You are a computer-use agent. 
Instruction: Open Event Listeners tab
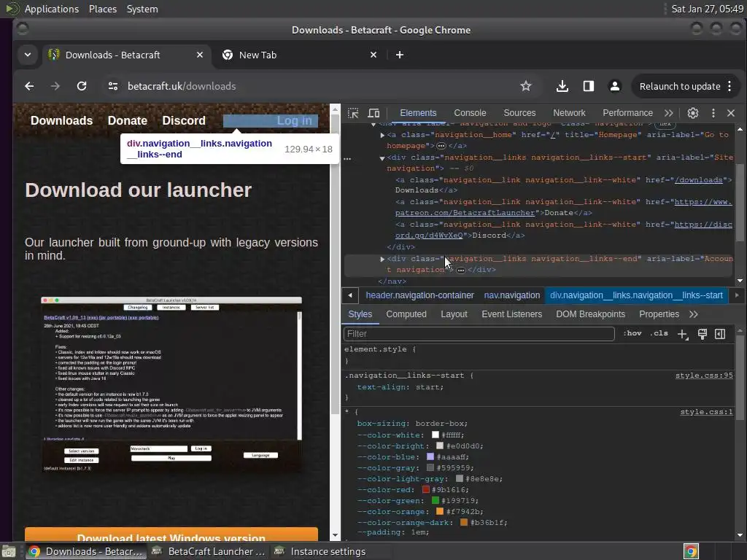[x=511, y=314]
